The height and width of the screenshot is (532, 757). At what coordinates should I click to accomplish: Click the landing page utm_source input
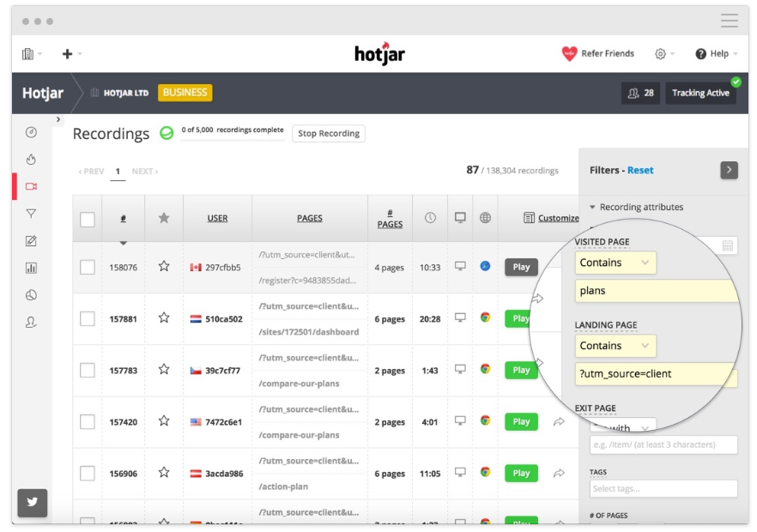coord(656,374)
